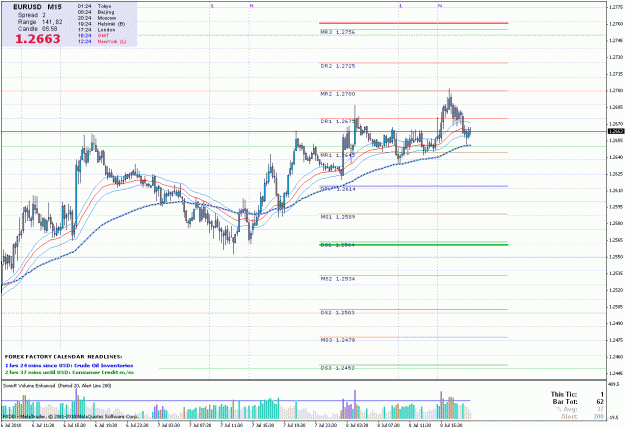Click the Spread 2 readout
This screenshot has height=429, width=625.
[x=31, y=15]
